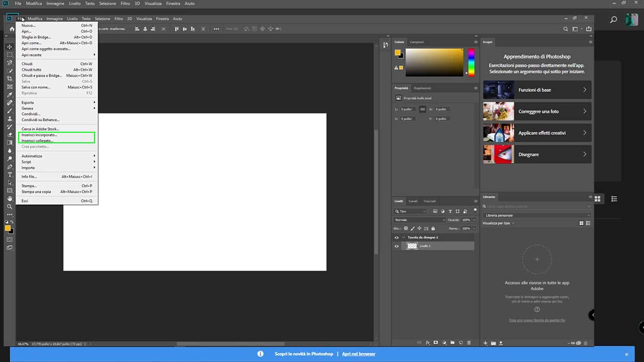Toggle lock transparent pixels
Viewport: 644px width, 362px height.
(406, 228)
